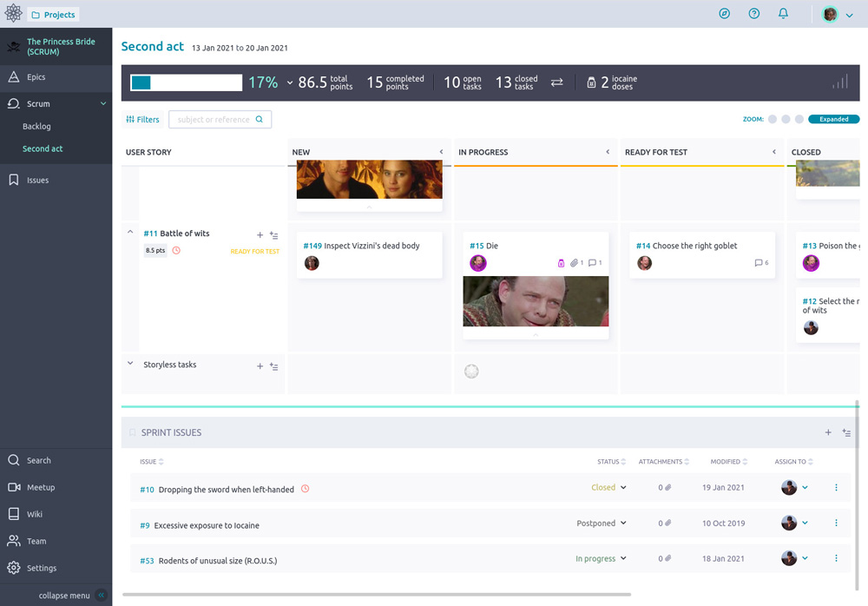The height and width of the screenshot is (606, 868).
Task: Add a new sprint issue
Action: click(828, 432)
